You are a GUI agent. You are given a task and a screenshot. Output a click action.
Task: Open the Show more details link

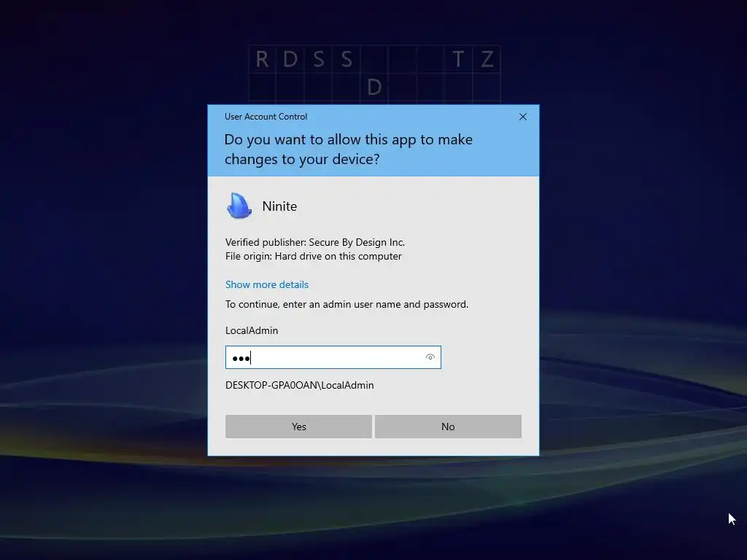tap(267, 285)
